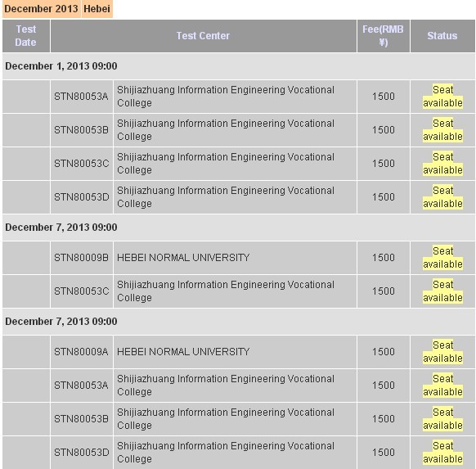Choose Seat available for STN80053A on December 1

point(442,97)
